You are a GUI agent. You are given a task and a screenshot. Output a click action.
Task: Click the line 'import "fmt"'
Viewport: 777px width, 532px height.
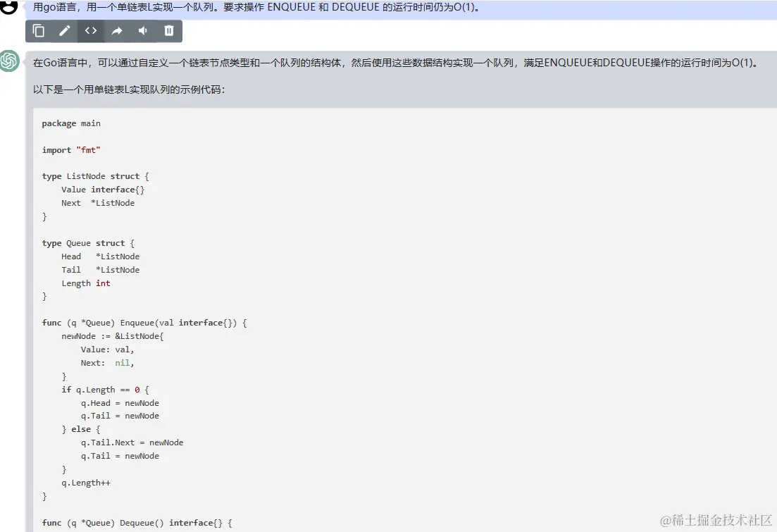[71, 150]
